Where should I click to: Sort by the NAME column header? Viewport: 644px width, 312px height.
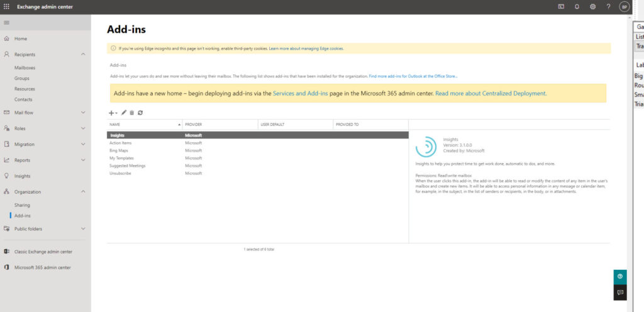[145, 125]
